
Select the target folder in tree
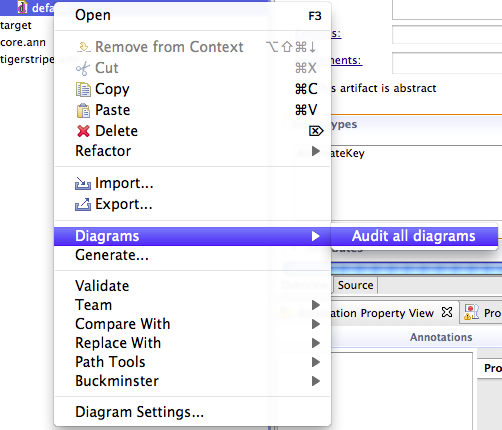point(16,25)
